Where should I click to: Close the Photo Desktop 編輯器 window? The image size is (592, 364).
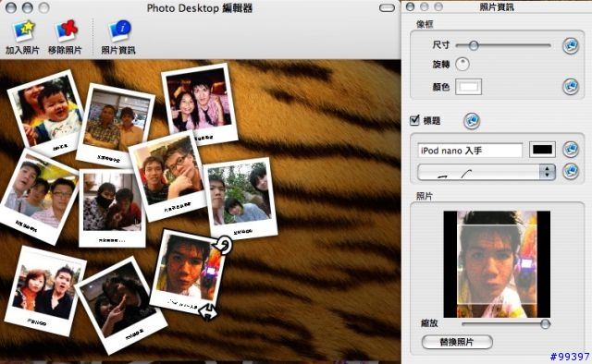tap(11, 7)
